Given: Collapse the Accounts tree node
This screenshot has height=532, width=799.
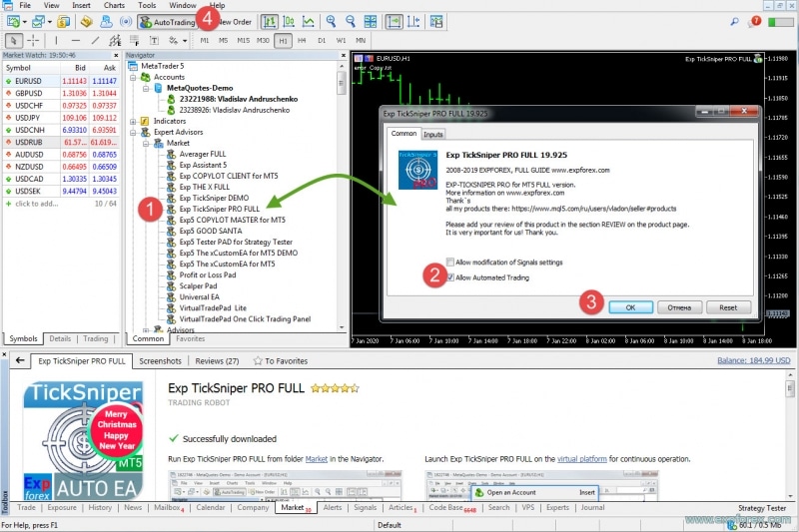Looking at the screenshot, I should pos(133,78).
